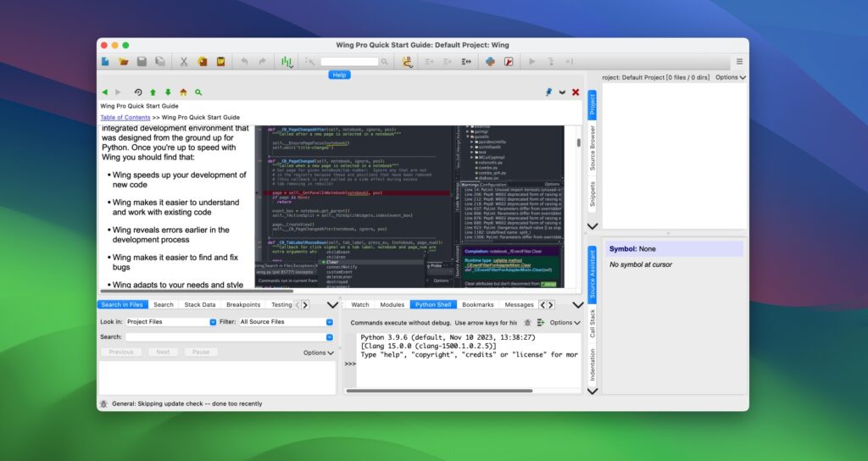Click the blue pin icon in help toolbar
This screenshot has width=868, height=461.
pyautogui.click(x=548, y=92)
